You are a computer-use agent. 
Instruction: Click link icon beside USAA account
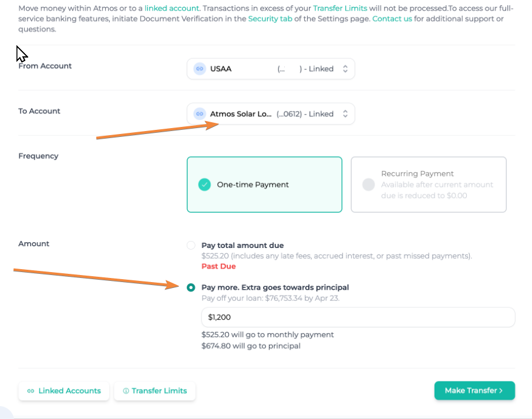coord(200,69)
